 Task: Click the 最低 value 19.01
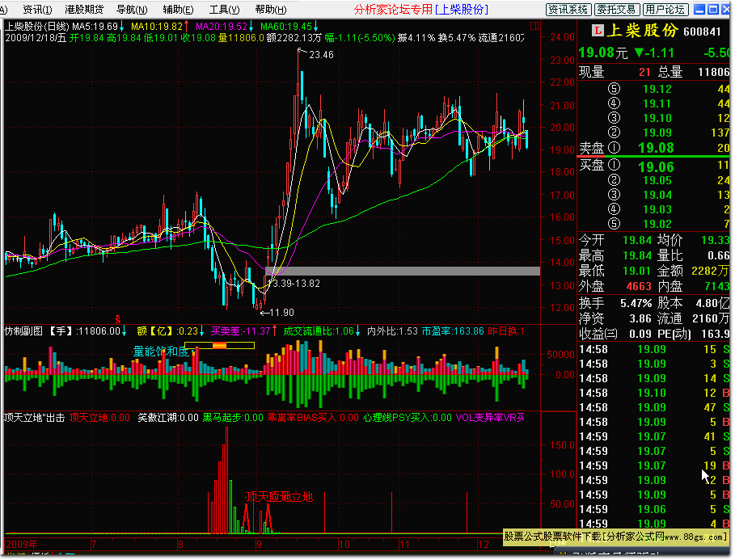click(x=637, y=271)
